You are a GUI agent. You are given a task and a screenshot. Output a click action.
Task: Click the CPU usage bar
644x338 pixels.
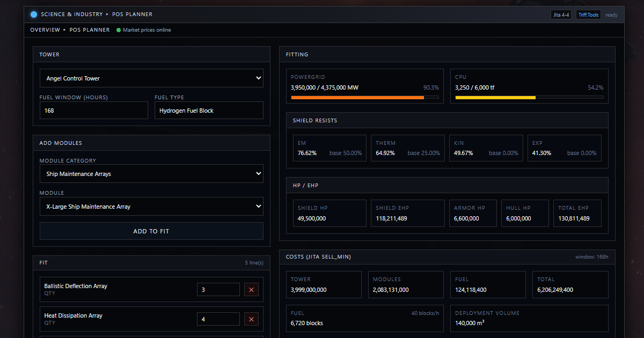[529, 98]
